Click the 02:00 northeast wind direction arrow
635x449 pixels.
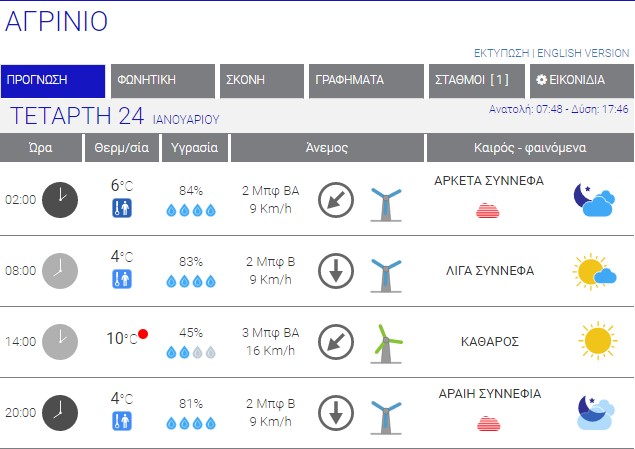[336, 199]
